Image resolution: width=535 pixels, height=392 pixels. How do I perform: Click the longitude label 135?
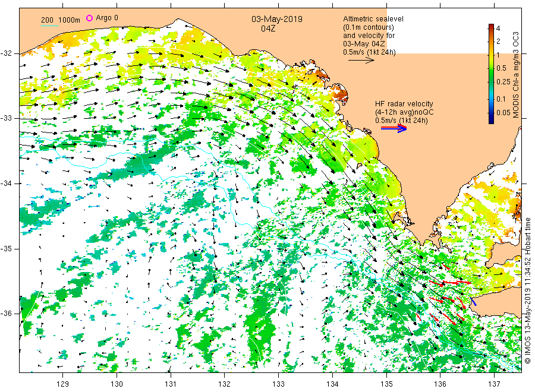point(386,384)
